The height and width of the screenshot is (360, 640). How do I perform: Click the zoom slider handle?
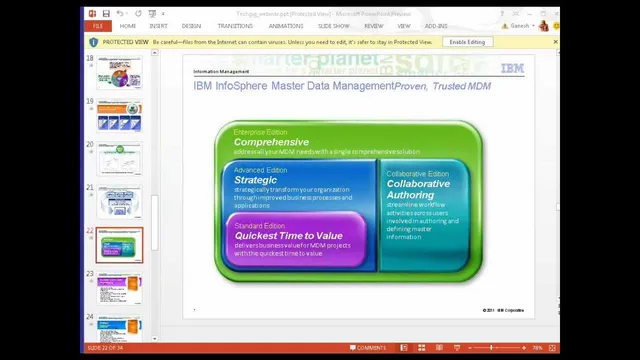tap(491, 348)
